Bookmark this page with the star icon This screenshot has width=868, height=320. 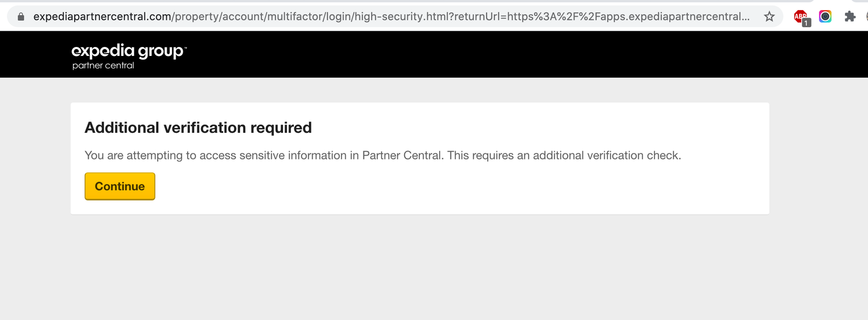coord(769,17)
